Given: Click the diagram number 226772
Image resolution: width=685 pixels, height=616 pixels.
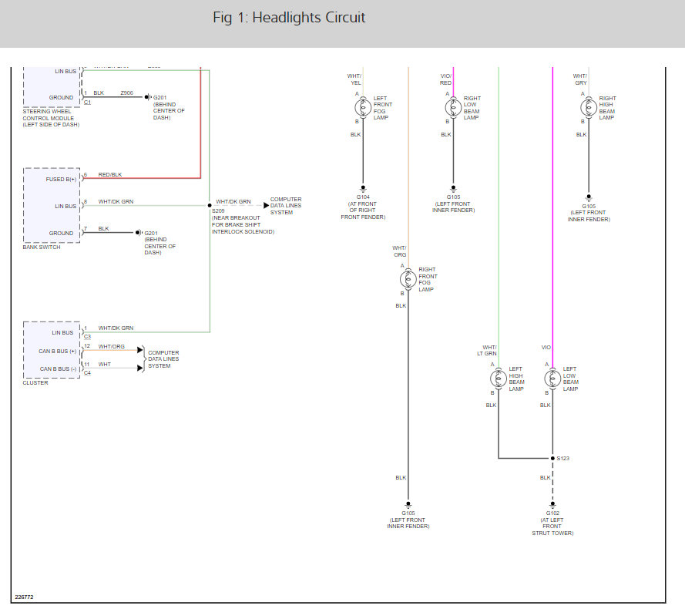Looking at the screenshot, I should pos(24,597).
